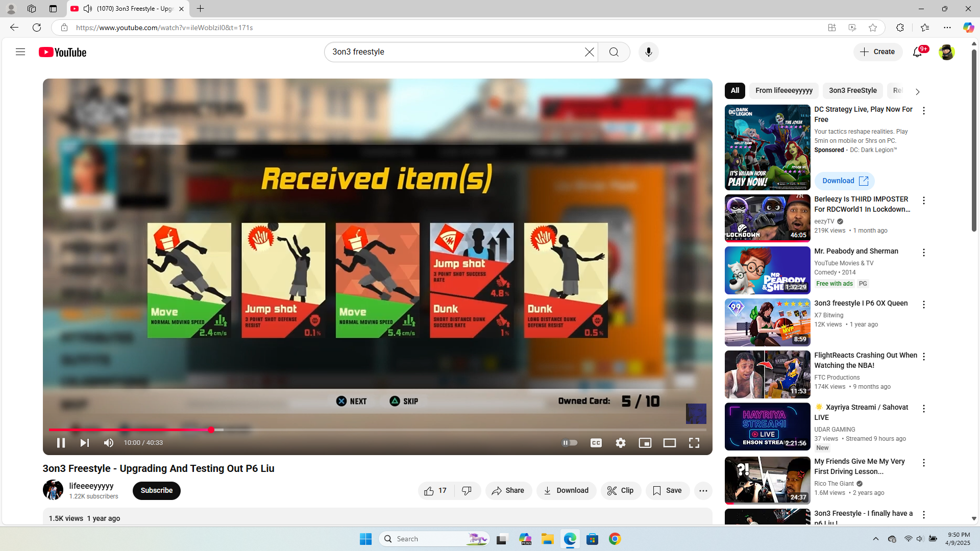Open Google Chrome from the taskbar
This screenshot has width=980, height=551.
615,539
